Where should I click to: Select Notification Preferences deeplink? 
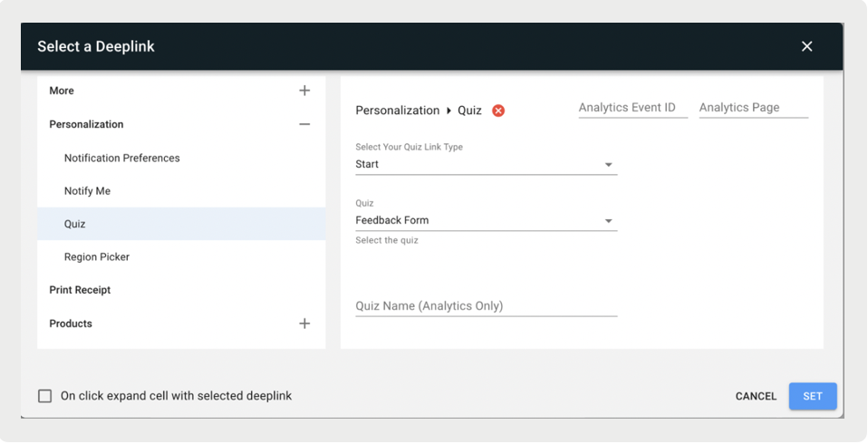[181, 159]
